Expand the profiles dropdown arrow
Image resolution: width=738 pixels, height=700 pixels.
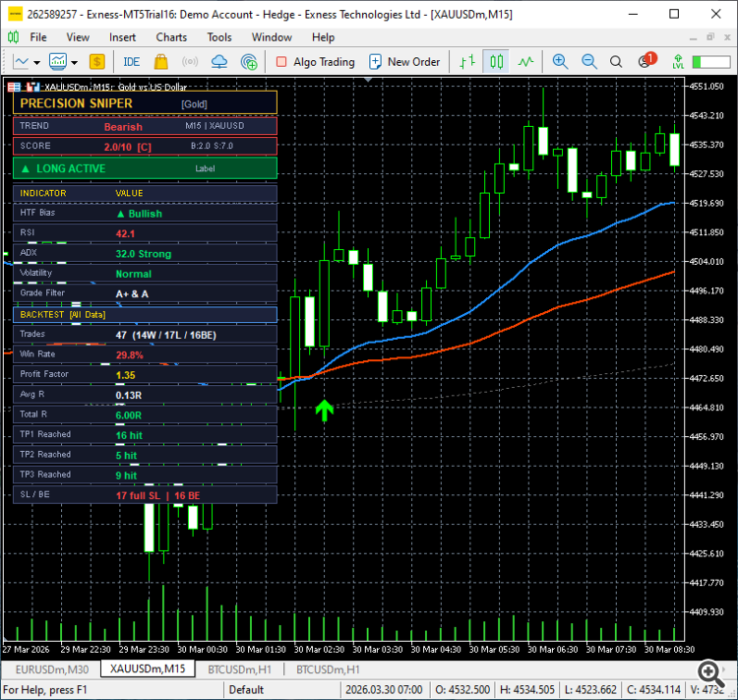[x=74, y=62]
